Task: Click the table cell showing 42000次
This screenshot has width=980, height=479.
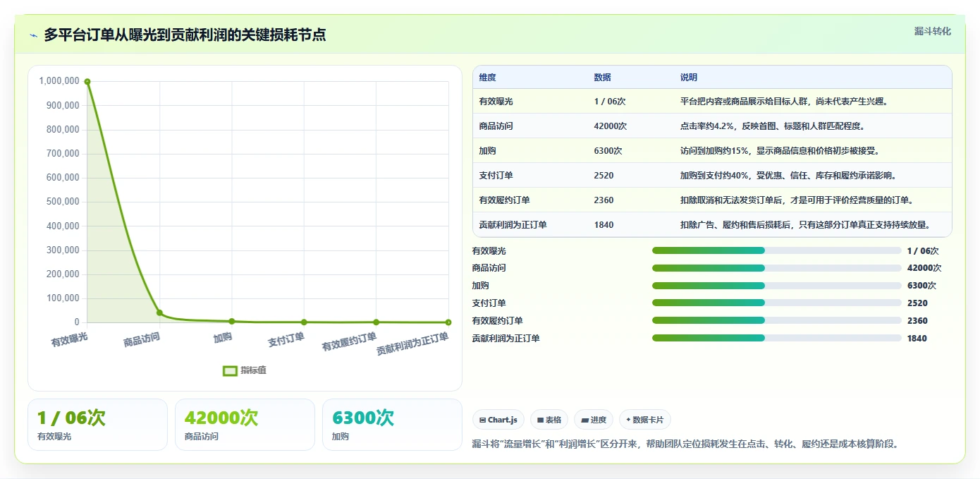Action: pos(611,126)
